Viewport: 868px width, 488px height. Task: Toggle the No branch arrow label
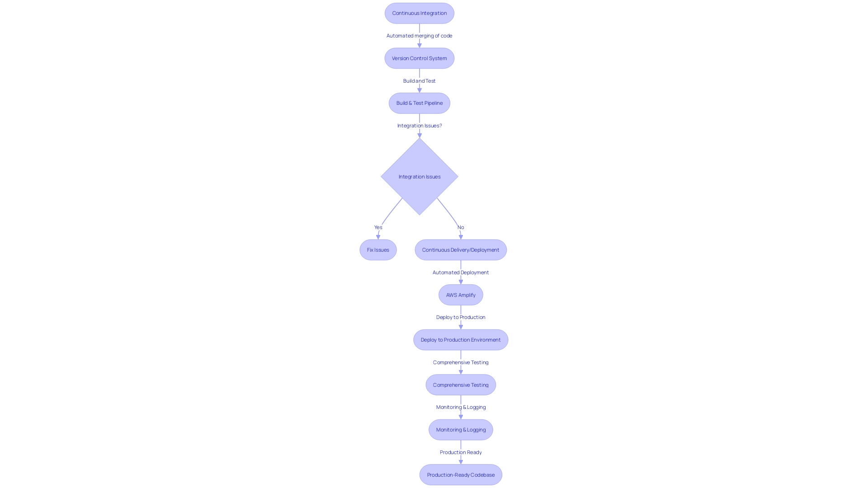coord(461,226)
